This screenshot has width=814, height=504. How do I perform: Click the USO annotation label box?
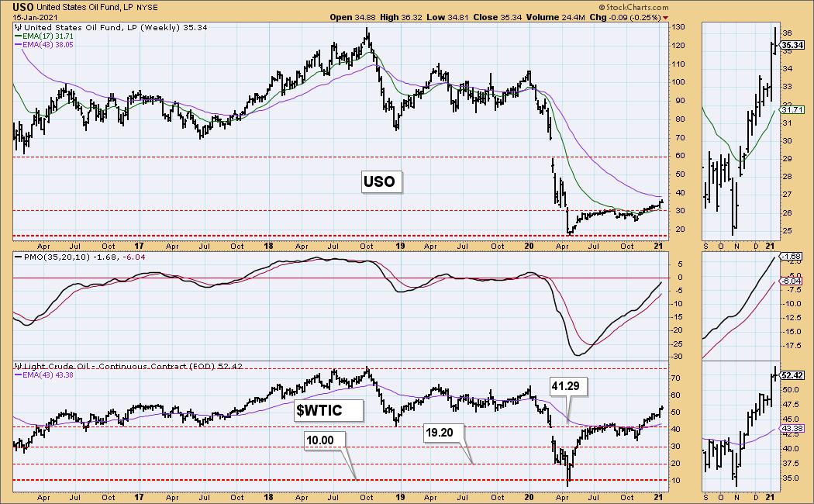pos(380,181)
